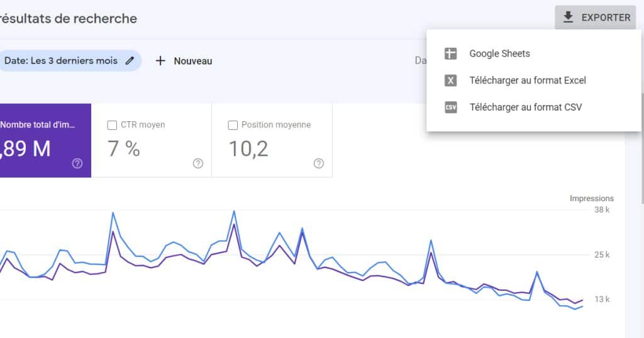Image resolution: width=644 pixels, height=338 pixels.
Task: Click the Google Sheets grid icon
Action: click(450, 54)
